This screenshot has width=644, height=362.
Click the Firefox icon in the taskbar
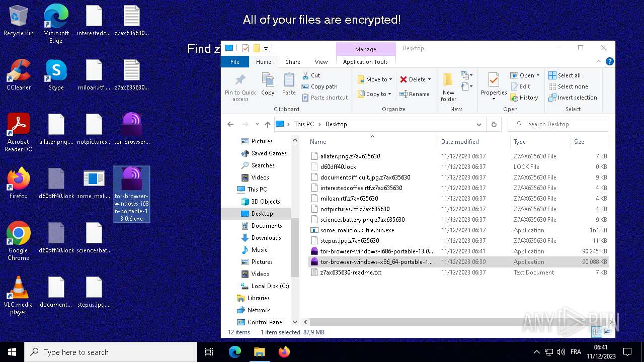coord(284,352)
